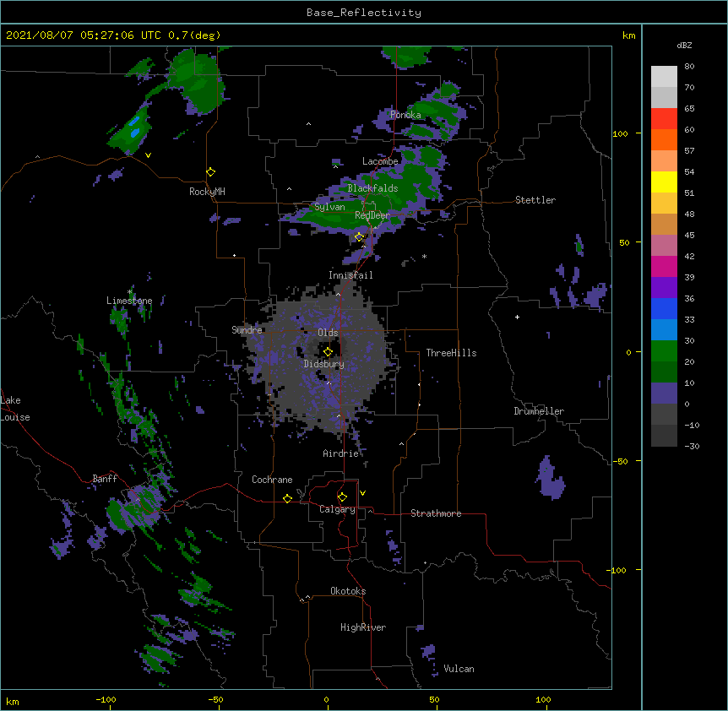Click the white plus marker near Drumheller area
728x711 pixels.
click(x=517, y=317)
